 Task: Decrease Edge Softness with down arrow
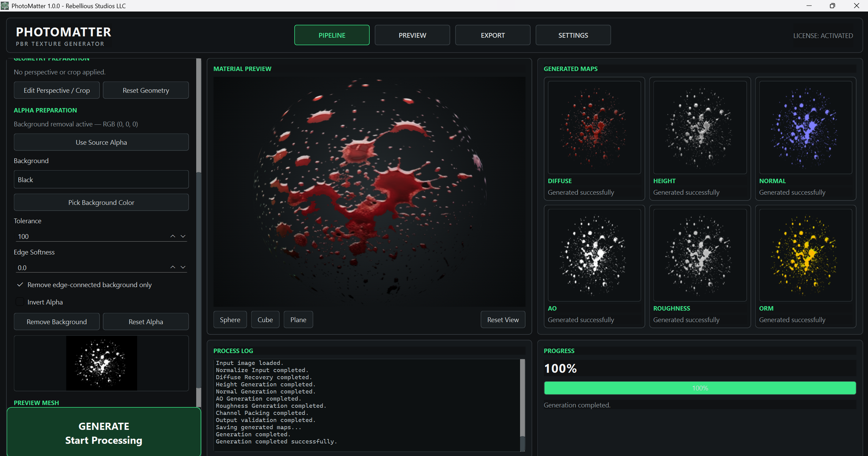tap(183, 267)
